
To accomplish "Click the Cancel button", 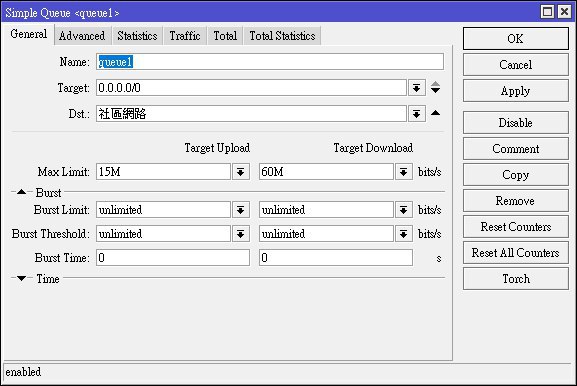I will tap(516, 65).
